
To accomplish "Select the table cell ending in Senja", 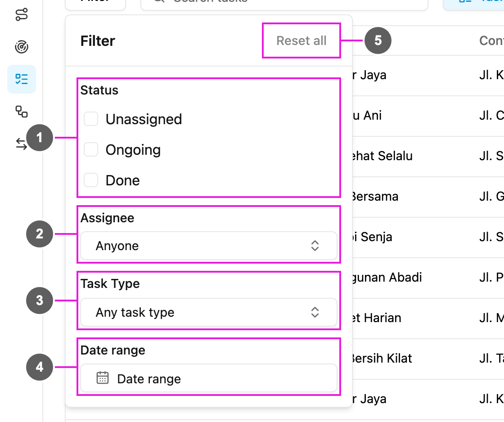I will pos(372,237).
